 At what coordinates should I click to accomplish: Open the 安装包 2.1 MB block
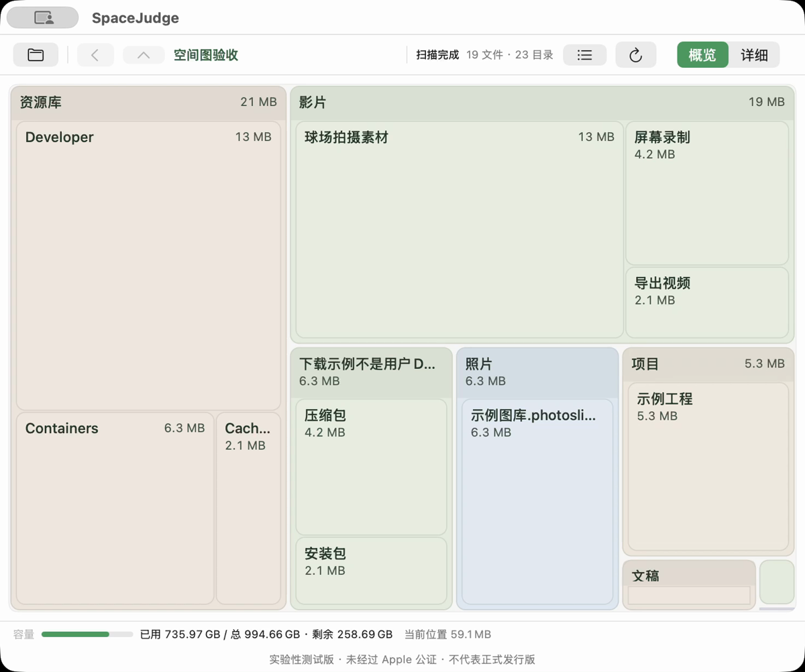coord(371,571)
